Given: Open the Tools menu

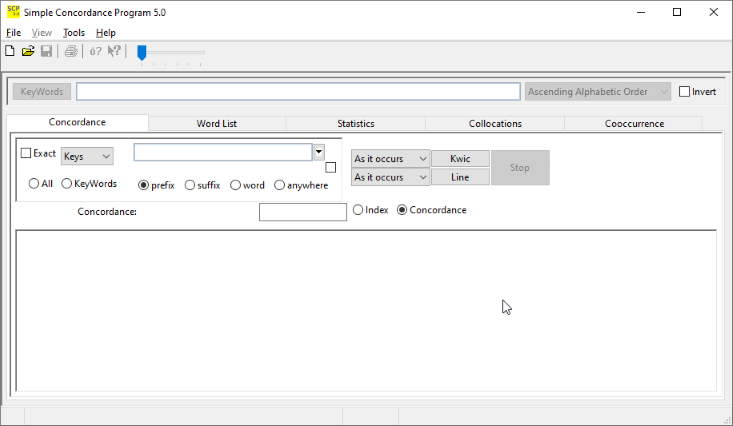Looking at the screenshot, I should coord(74,33).
